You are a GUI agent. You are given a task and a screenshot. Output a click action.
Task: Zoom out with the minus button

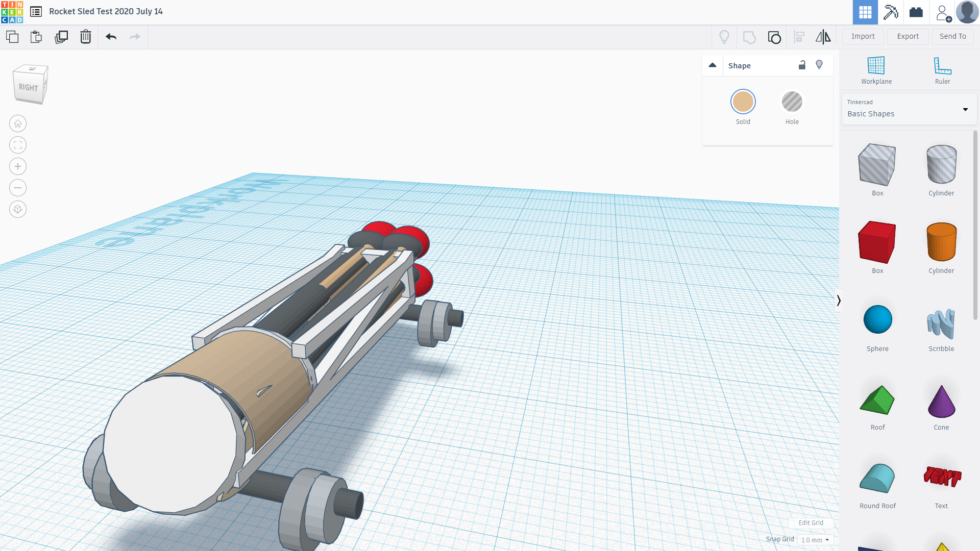pos(18,188)
